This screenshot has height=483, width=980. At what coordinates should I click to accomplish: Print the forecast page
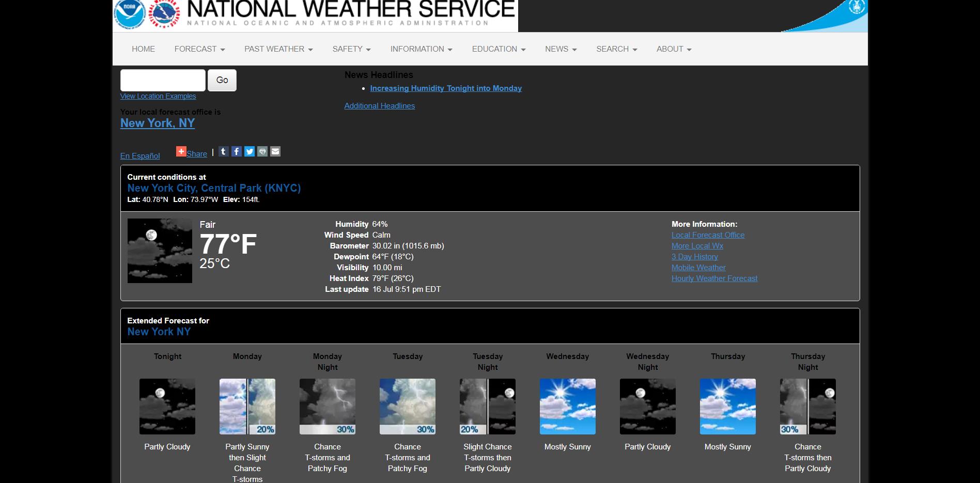262,151
